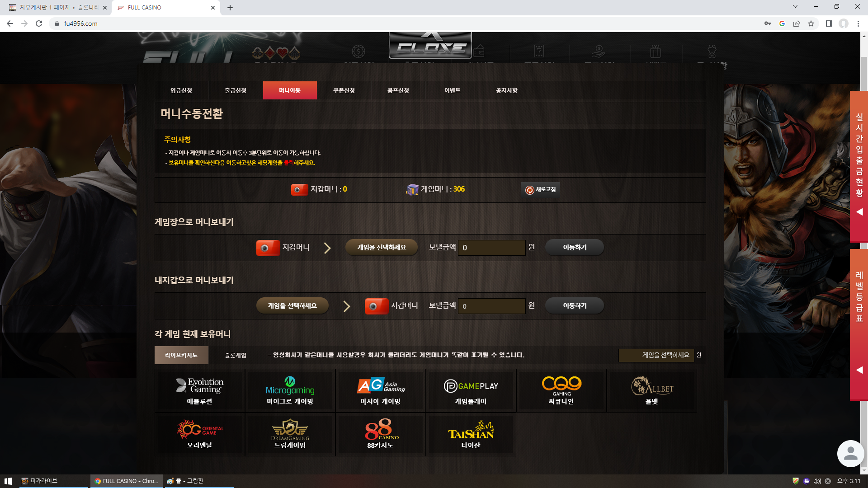868x488 pixels.
Task: Select the 라이브카지노 category tab
Action: (181, 355)
